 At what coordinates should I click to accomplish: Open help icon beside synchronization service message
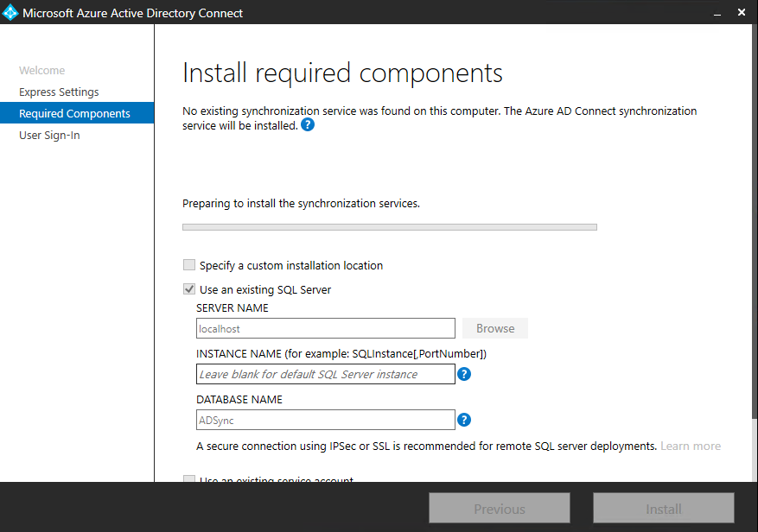point(308,125)
